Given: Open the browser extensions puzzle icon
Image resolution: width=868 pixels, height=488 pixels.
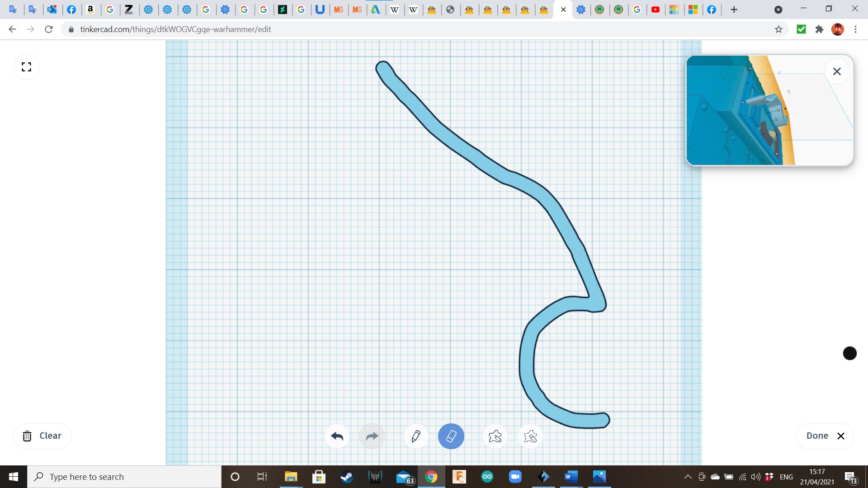Looking at the screenshot, I should [x=819, y=29].
